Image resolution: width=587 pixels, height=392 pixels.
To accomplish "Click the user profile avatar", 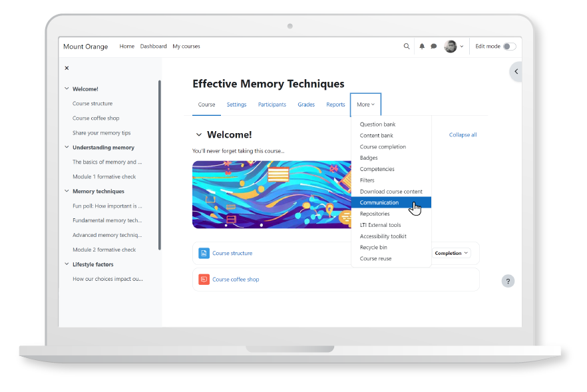I will pyautogui.click(x=449, y=46).
